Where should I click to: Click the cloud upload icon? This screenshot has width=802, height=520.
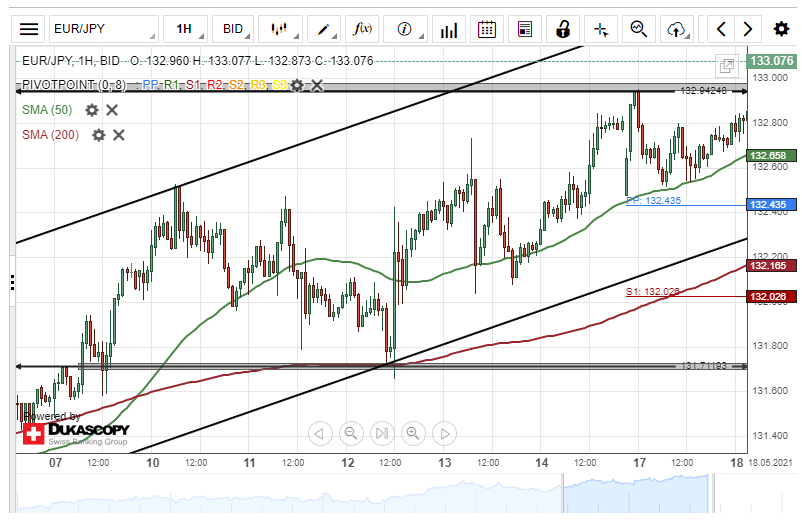[678, 30]
